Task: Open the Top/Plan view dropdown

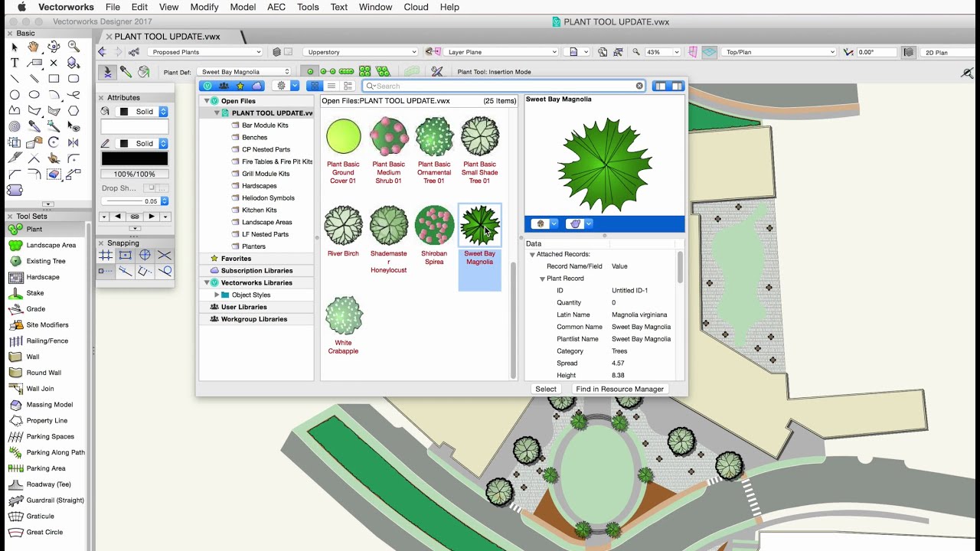Action: 779,52
